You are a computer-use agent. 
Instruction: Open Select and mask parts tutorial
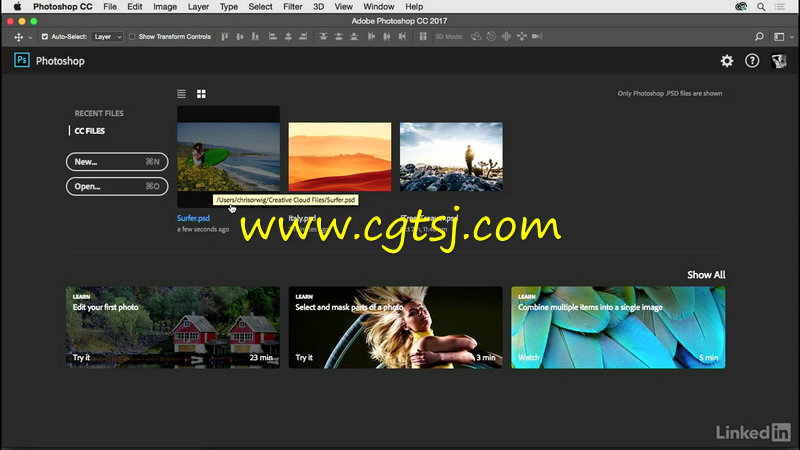pos(395,327)
